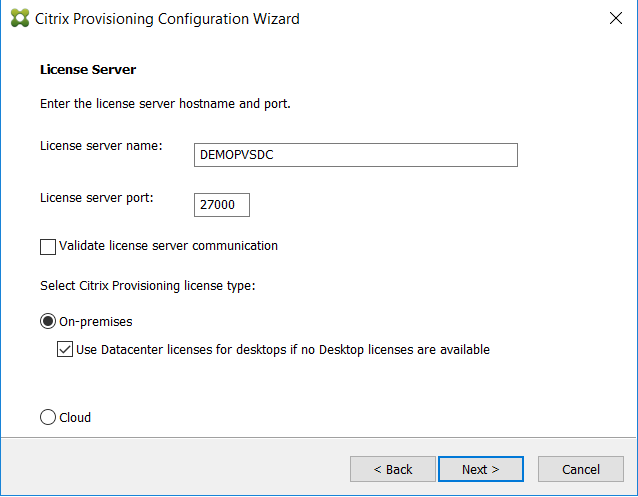Click the wizard title bar text

click(167, 19)
